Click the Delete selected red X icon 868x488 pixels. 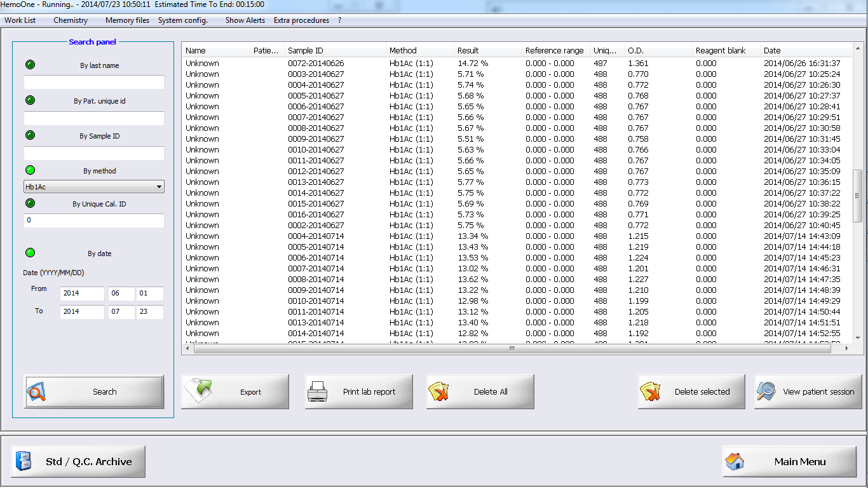tap(650, 392)
